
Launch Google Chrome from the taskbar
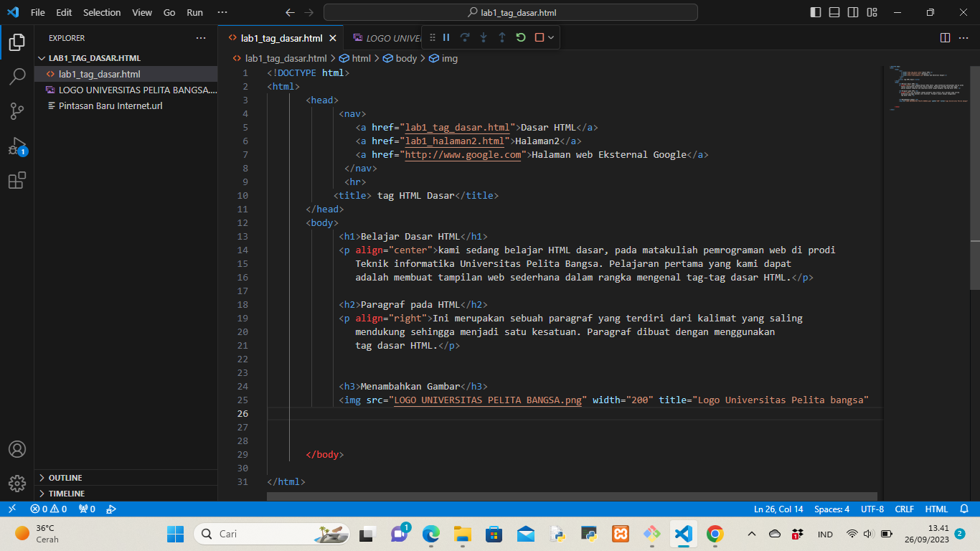(715, 534)
